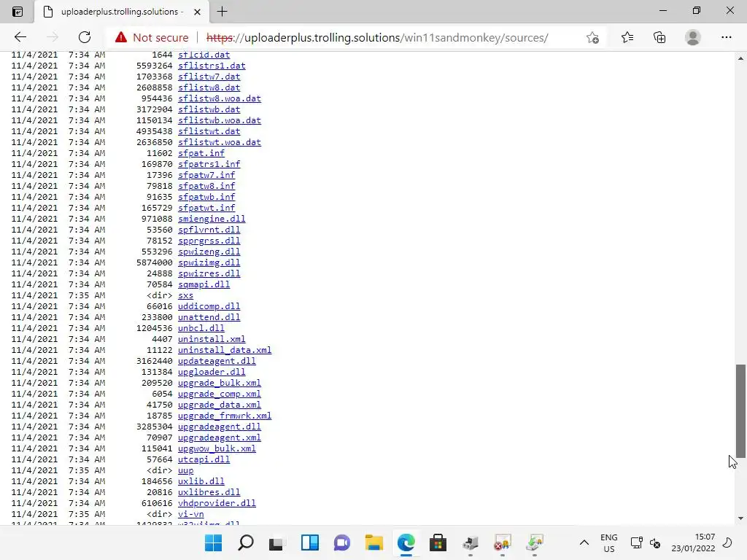Show hidden tray icons chevron
Viewport: 747px width, 560px height.
(584, 542)
